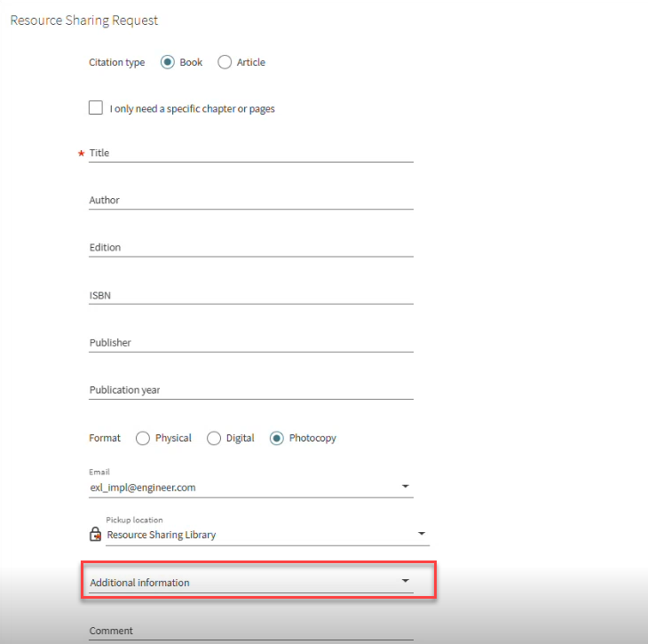Click into the Publication year input field
Screen dimensions: 648x644
coord(251,390)
